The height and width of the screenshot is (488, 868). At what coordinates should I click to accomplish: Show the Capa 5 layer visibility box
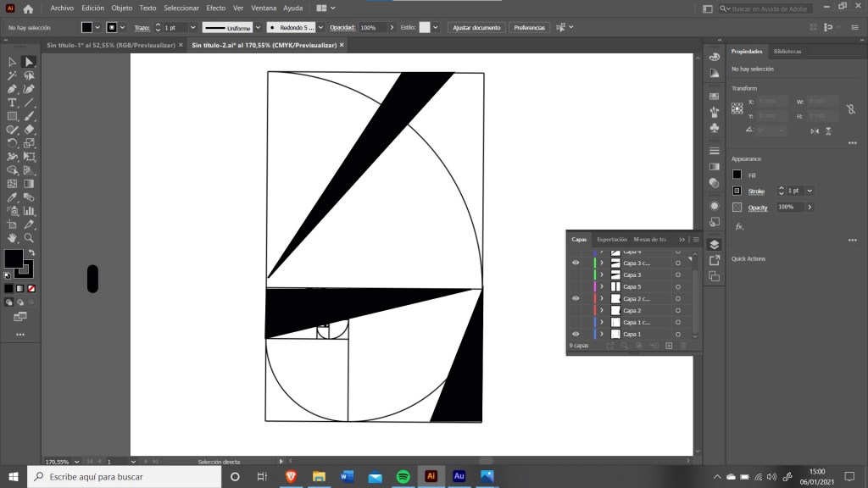576,286
